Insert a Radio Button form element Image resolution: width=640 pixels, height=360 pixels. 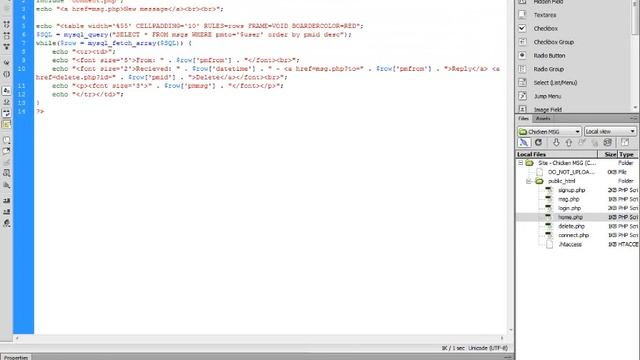(549, 56)
